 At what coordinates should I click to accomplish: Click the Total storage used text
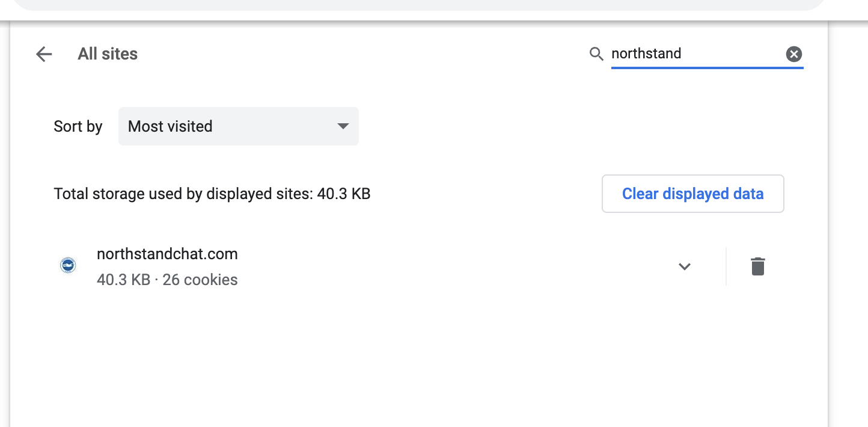212,194
